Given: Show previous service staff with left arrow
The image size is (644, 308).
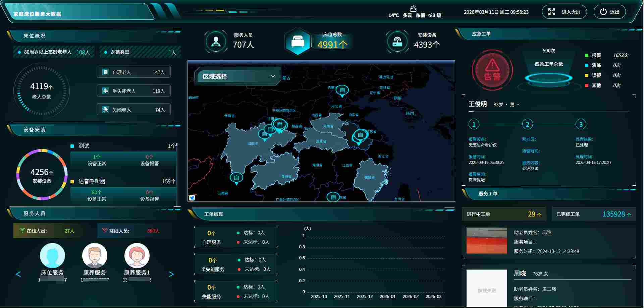Looking at the screenshot, I should [18, 274].
